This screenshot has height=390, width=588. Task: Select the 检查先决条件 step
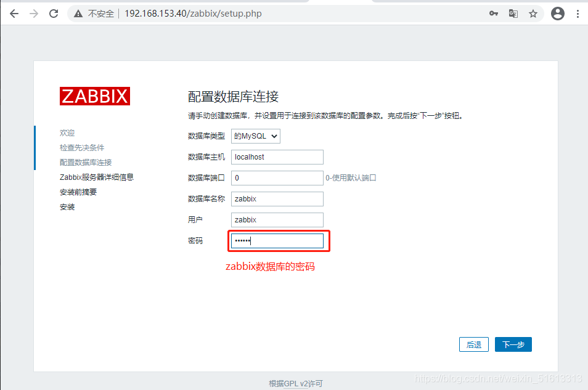pyautogui.click(x=82, y=148)
